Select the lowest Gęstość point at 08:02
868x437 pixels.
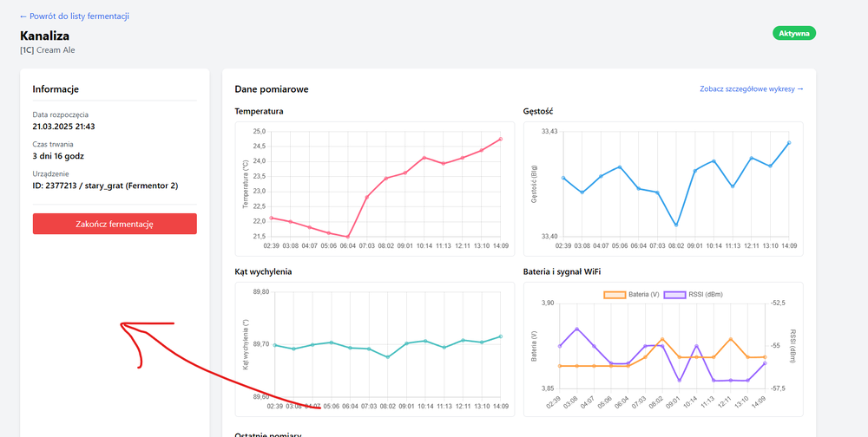click(676, 225)
